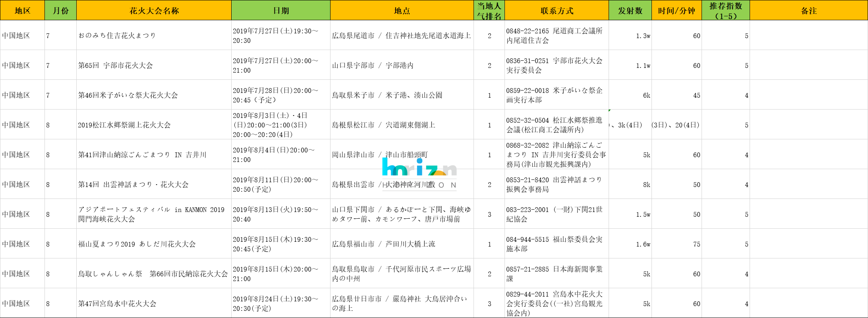Click date cell 2019年8月11日(日)20:00~20:50
This screenshot has width=868, height=318.
[281, 184]
